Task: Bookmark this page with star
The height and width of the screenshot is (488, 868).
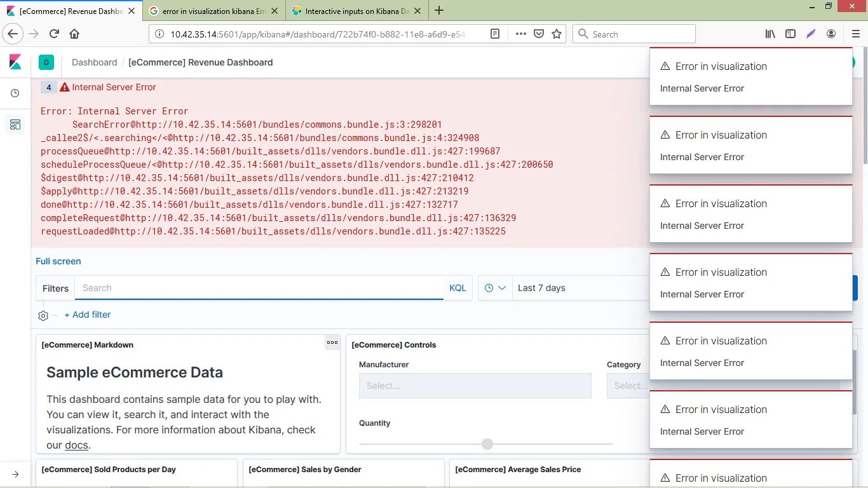Action: click(x=557, y=34)
